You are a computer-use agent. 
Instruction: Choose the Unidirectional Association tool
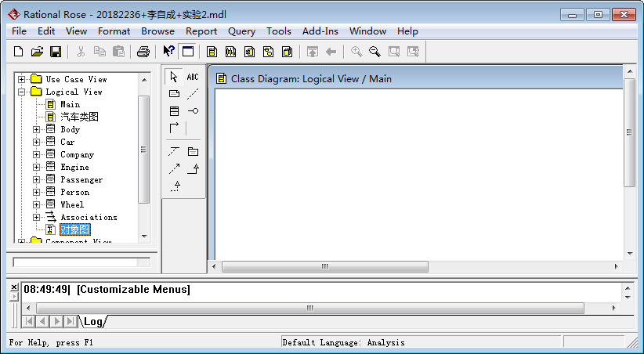coord(174,128)
